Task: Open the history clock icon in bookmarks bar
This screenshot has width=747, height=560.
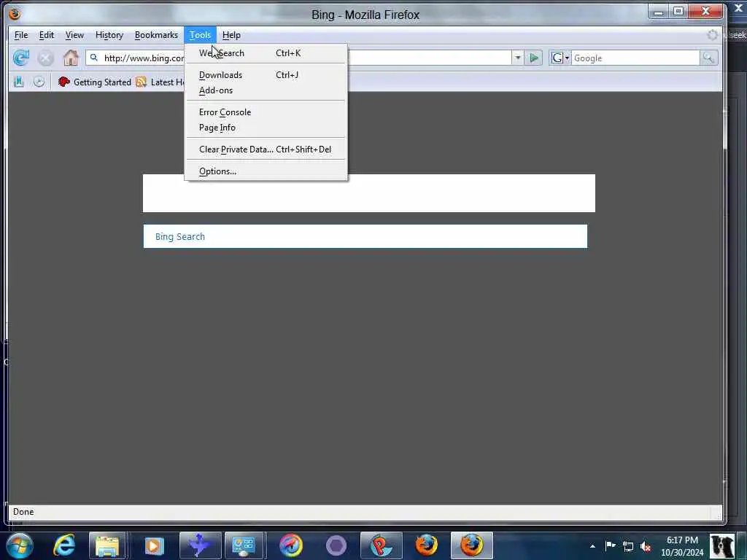Action: click(39, 82)
